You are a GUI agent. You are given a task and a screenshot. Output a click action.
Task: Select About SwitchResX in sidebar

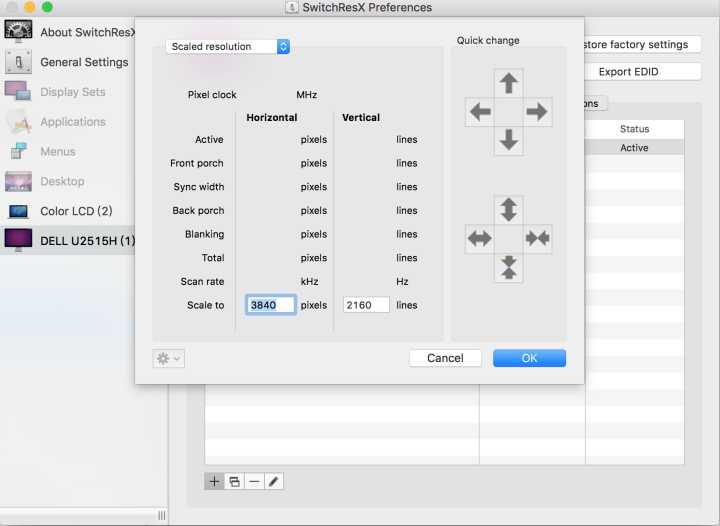click(x=69, y=32)
